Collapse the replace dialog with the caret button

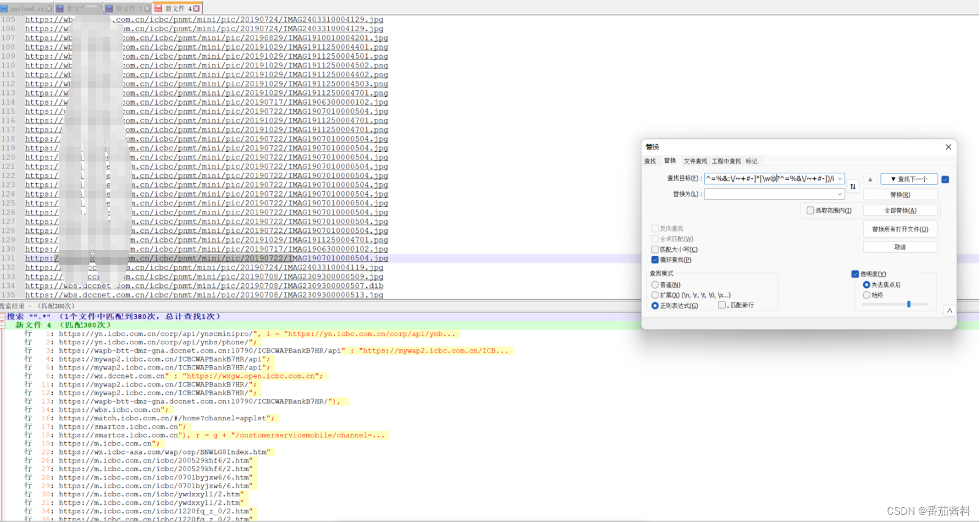[949, 311]
